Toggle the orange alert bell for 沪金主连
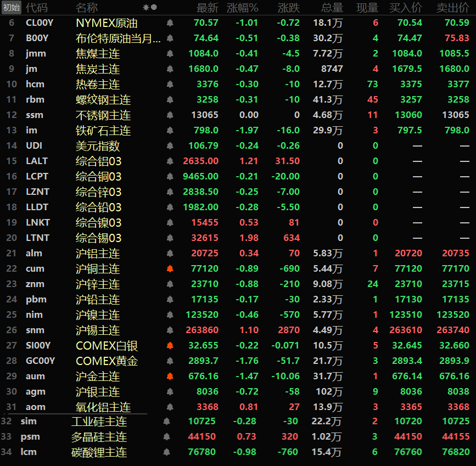 pos(170,377)
